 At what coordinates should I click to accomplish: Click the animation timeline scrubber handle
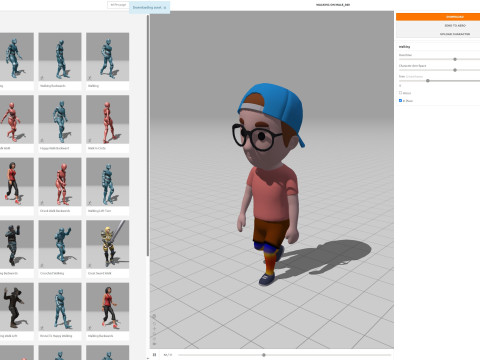(264, 355)
